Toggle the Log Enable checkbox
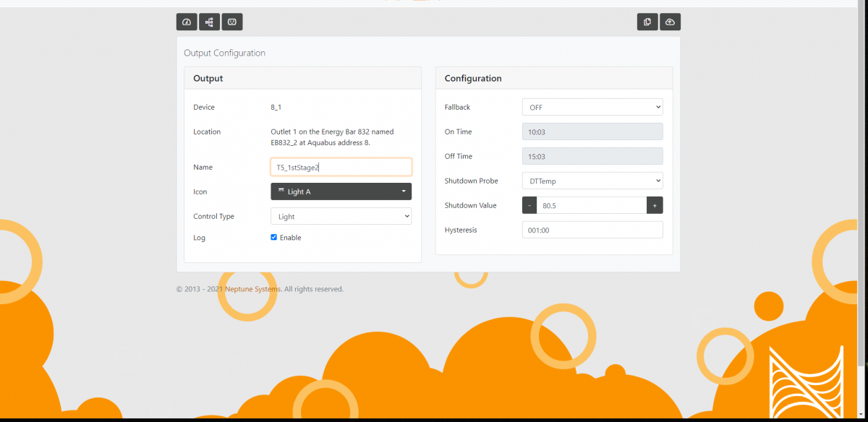Screen dimensions: 868x422 pos(274,237)
